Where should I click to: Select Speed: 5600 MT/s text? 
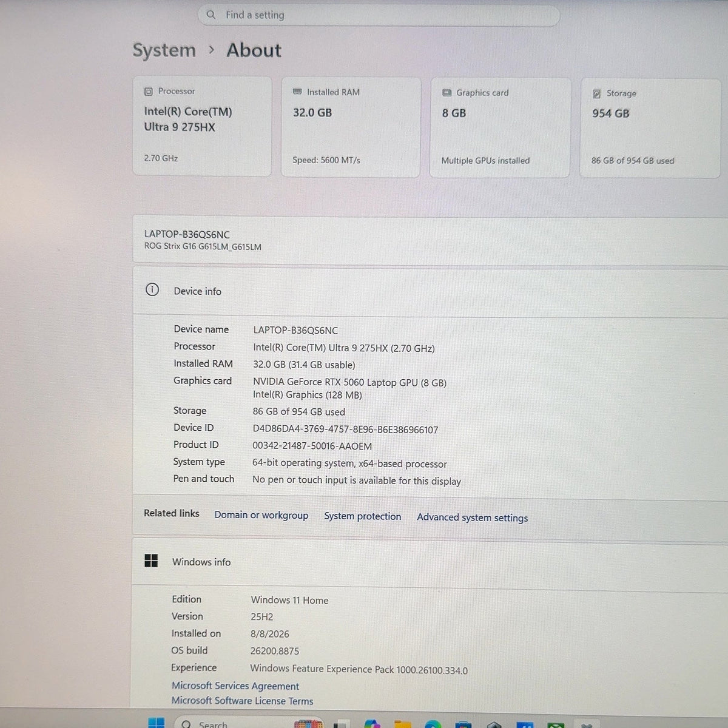click(326, 160)
